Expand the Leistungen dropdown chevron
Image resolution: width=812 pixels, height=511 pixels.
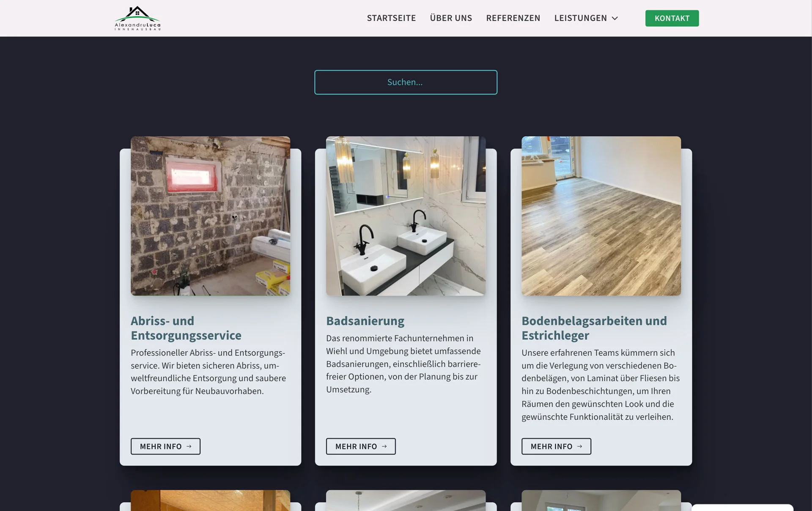(615, 18)
